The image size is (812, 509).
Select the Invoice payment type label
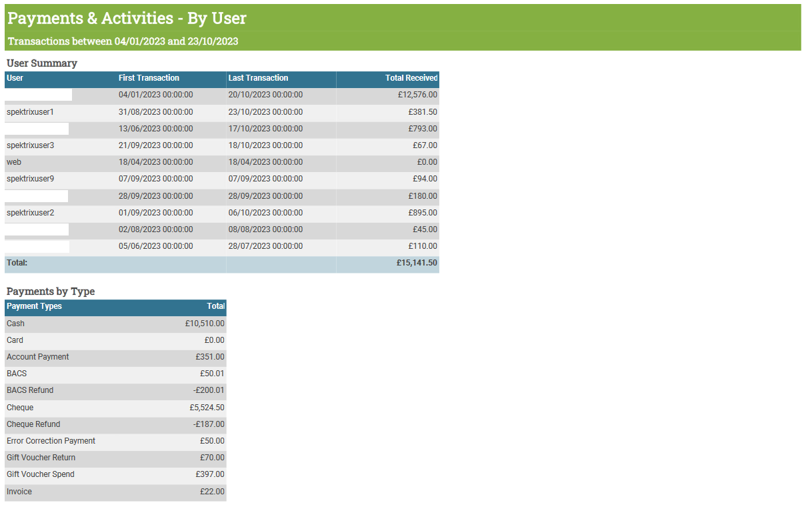click(x=19, y=492)
